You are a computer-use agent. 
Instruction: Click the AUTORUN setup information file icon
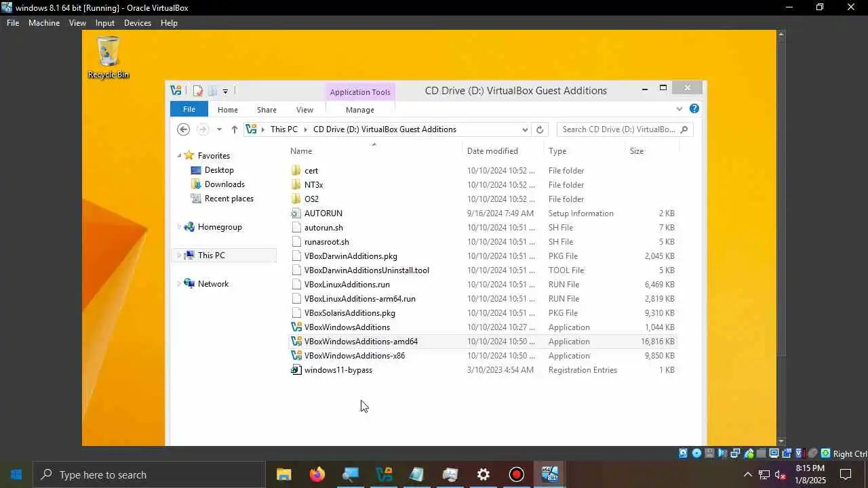click(x=296, y=213)
